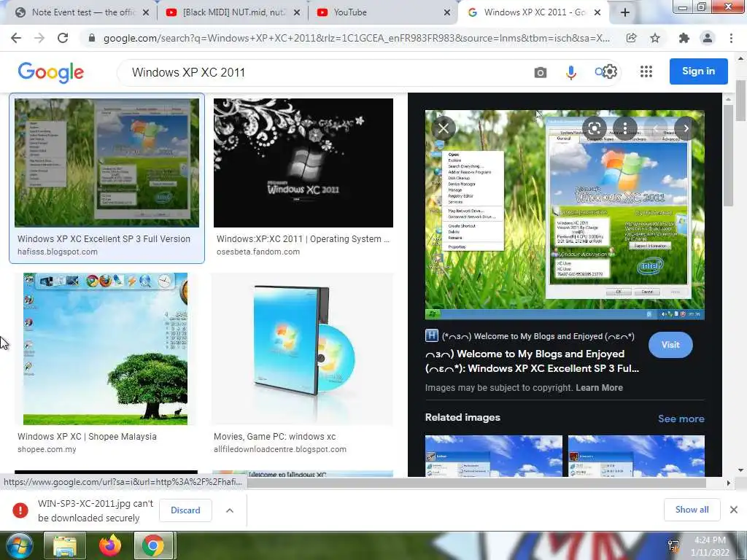
Task: Click the share page icon in address bar
Action: point(631,38)
